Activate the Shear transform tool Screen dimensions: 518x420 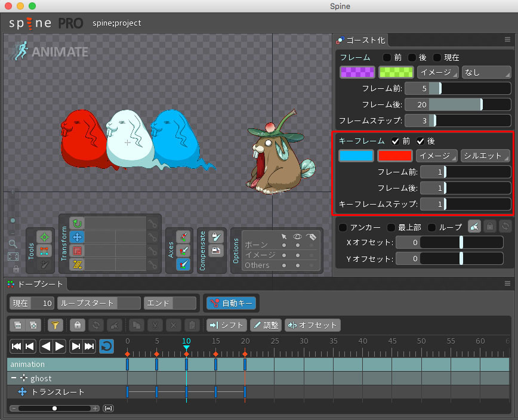coord(77,264)
